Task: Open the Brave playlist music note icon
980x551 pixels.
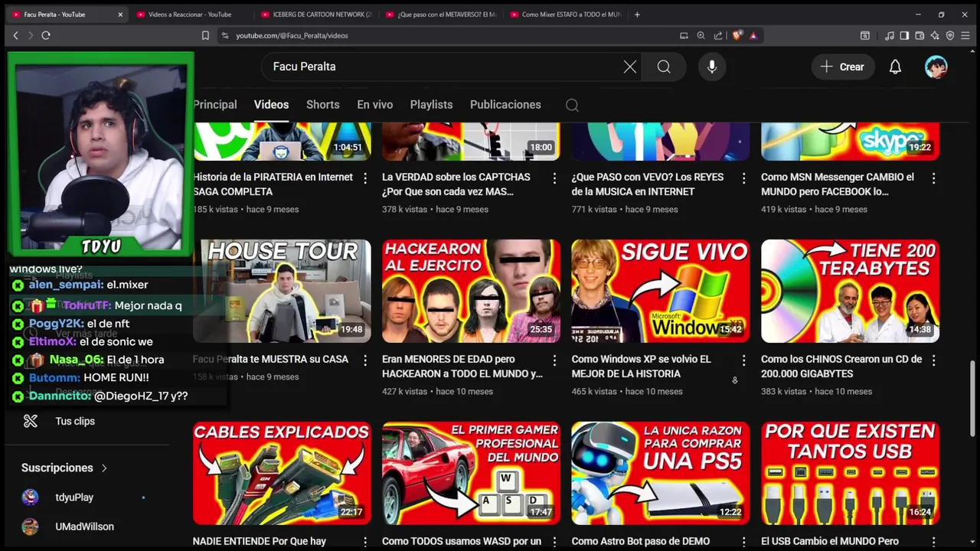Action: click(x=889, y=35)
